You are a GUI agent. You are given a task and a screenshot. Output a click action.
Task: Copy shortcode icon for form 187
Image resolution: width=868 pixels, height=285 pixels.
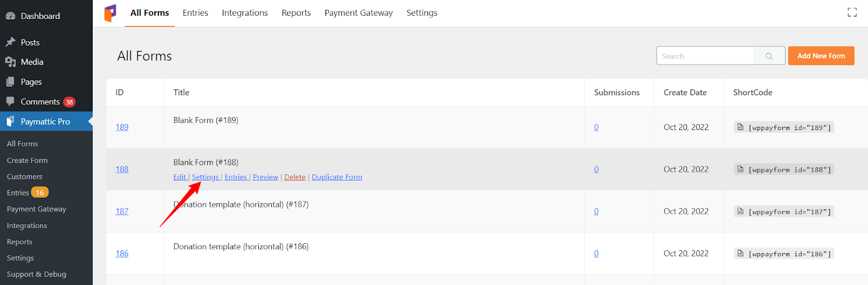(740, 211)
